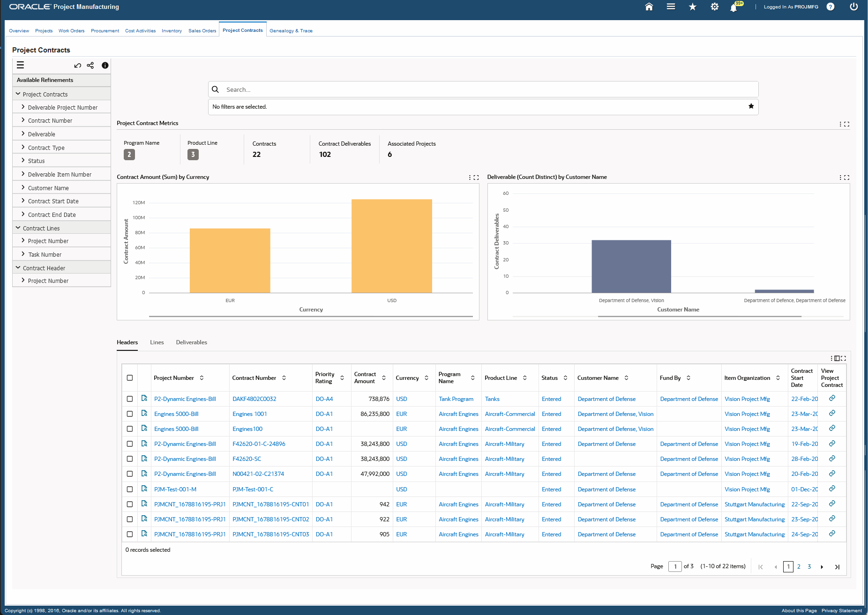Image resolution: width=868 pixels, height=615 pixels.
Task: Open contract number F42620-SC link
Action: (x=247, y=459)
